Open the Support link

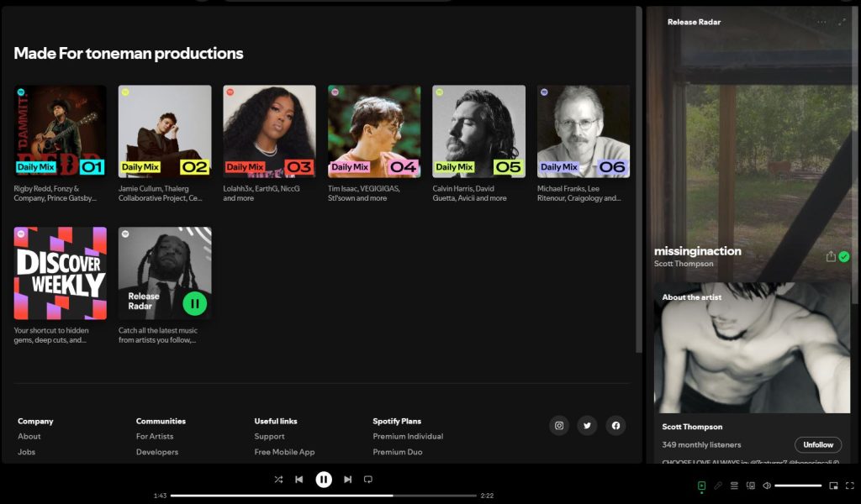(x=270, y=437)
